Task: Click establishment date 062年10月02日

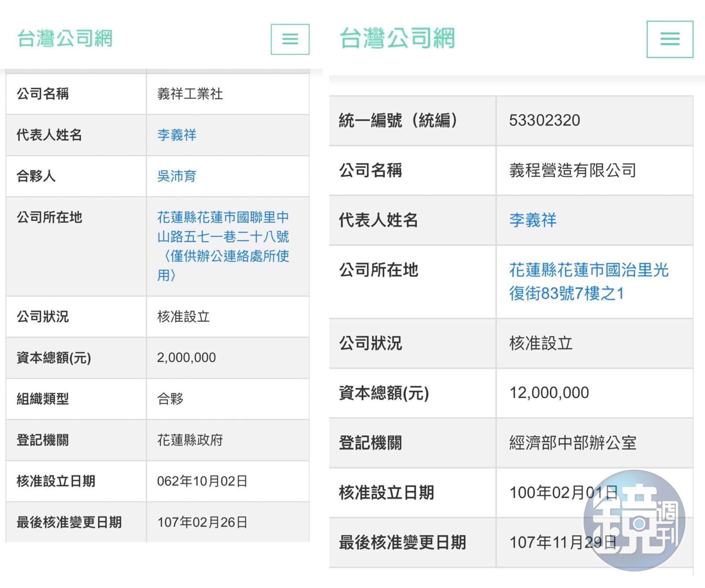Action: pos(202,481)
